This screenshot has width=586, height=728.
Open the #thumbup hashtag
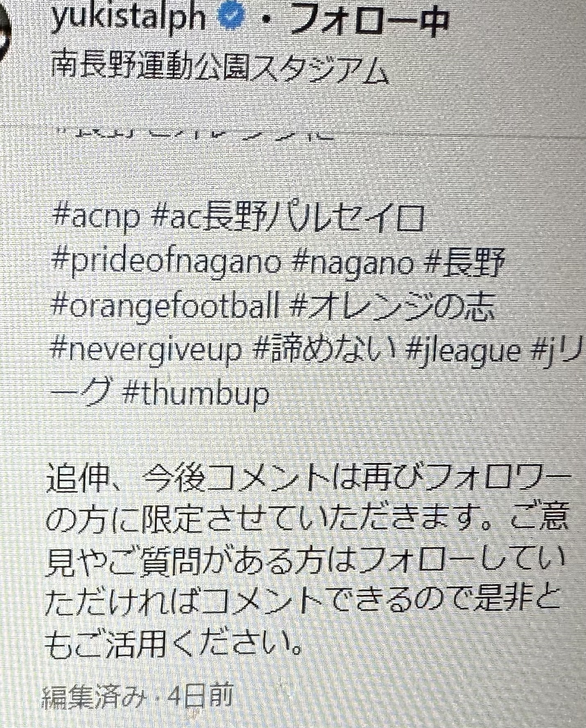pos(195,395)
